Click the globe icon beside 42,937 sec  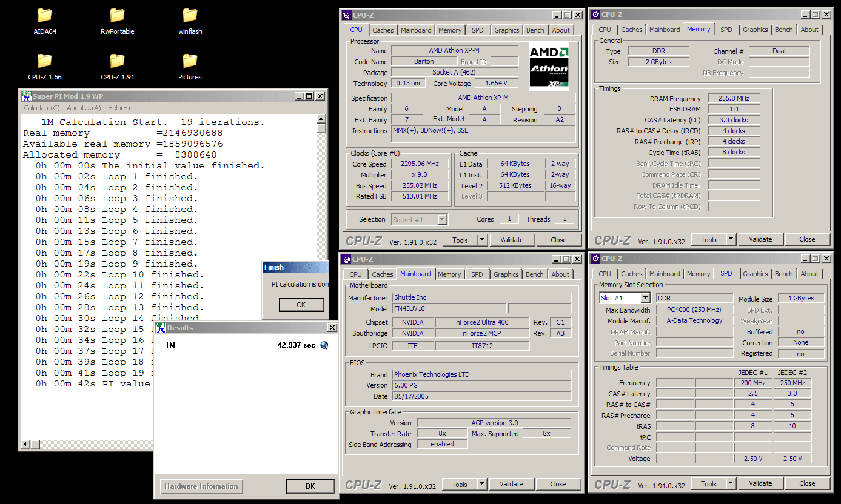[324, 345]
